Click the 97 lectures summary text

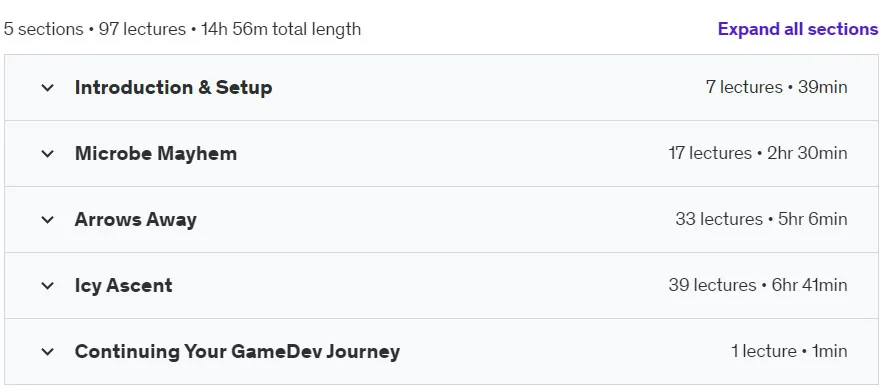pyautogui.click(x=142, y=29)
